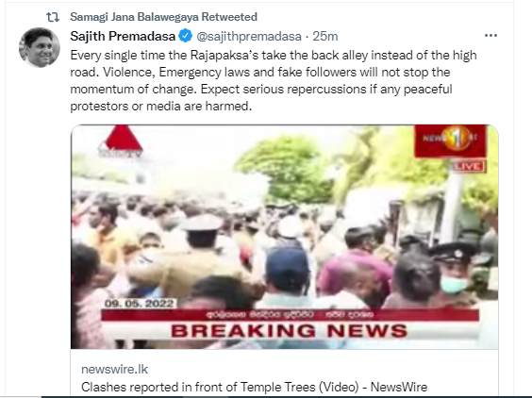Screen dimensions: 532x398
Task: Open the @sajithpremadasa handle
Action: click(x=249, y=36)
